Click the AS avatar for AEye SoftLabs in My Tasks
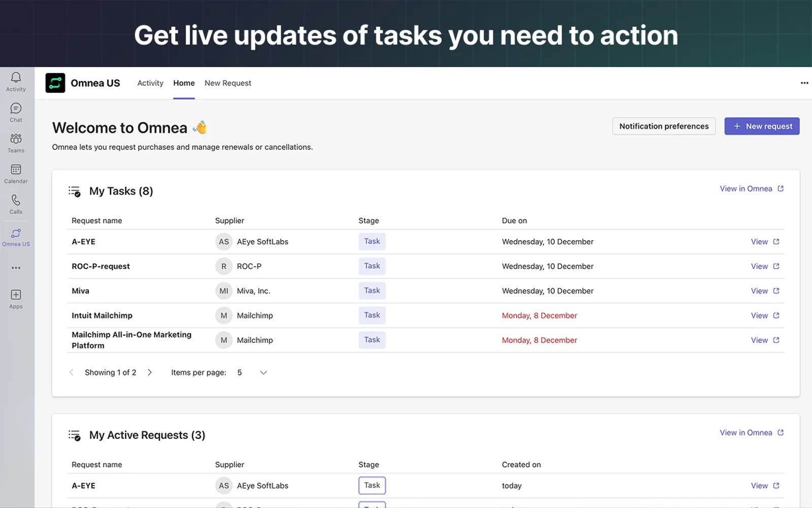 (x=224, y=242)
